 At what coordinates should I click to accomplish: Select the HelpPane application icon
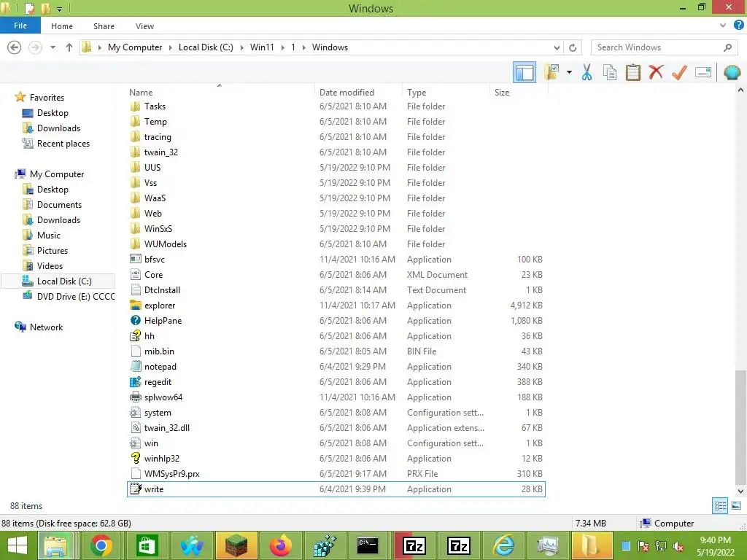click(135, 321)
